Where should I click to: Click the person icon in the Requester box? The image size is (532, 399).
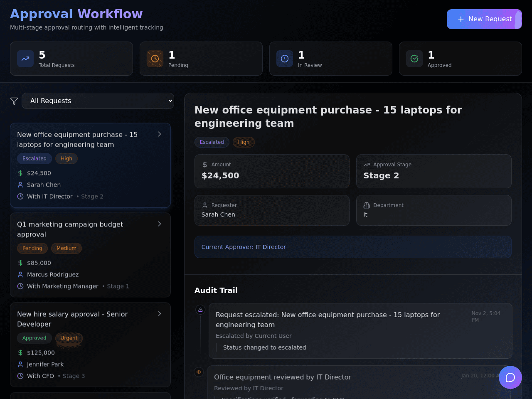pos(205,205)
